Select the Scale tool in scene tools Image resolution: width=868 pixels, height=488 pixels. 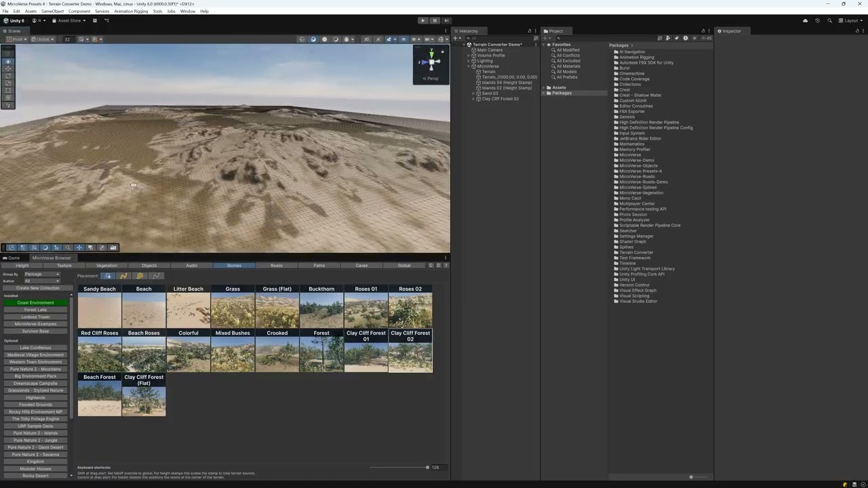pos(8,83)
